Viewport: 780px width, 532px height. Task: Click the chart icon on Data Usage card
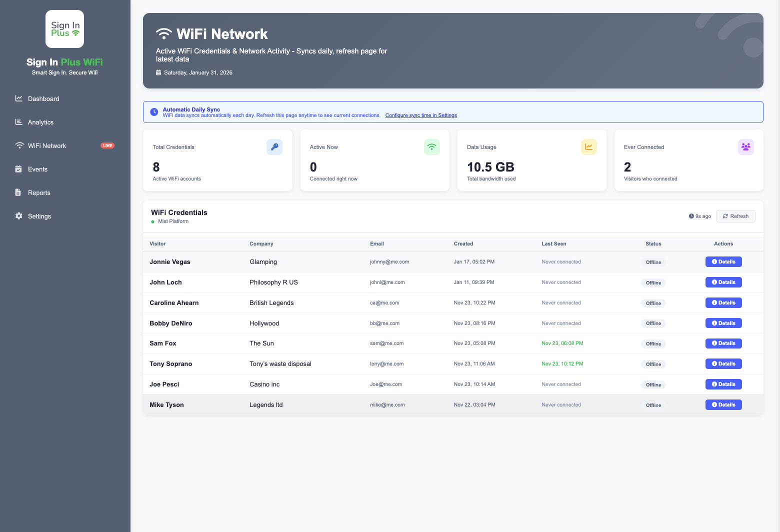588,147
